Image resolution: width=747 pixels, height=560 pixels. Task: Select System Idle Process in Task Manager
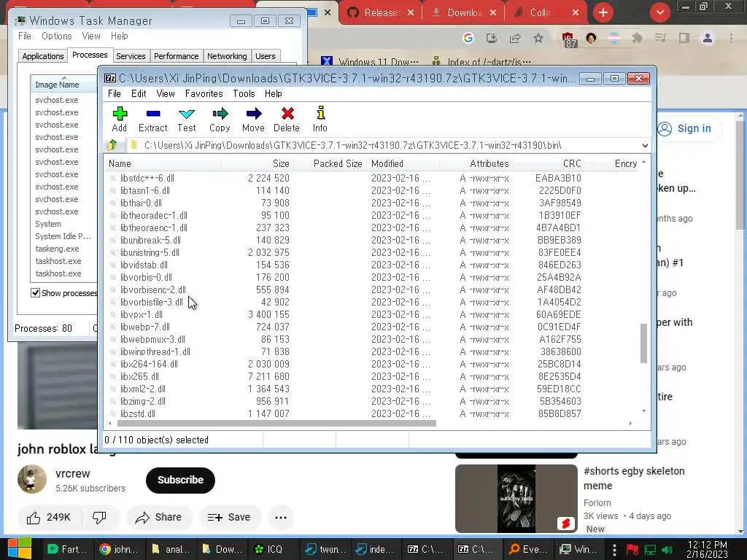[x=63, y=236]
